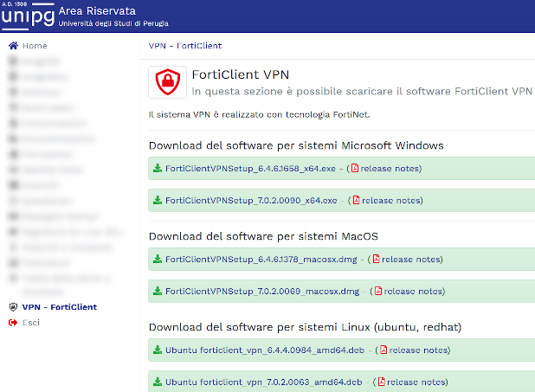Click heading for Linux (ubuntu, redhat) downloads

[x=305, y=327]
